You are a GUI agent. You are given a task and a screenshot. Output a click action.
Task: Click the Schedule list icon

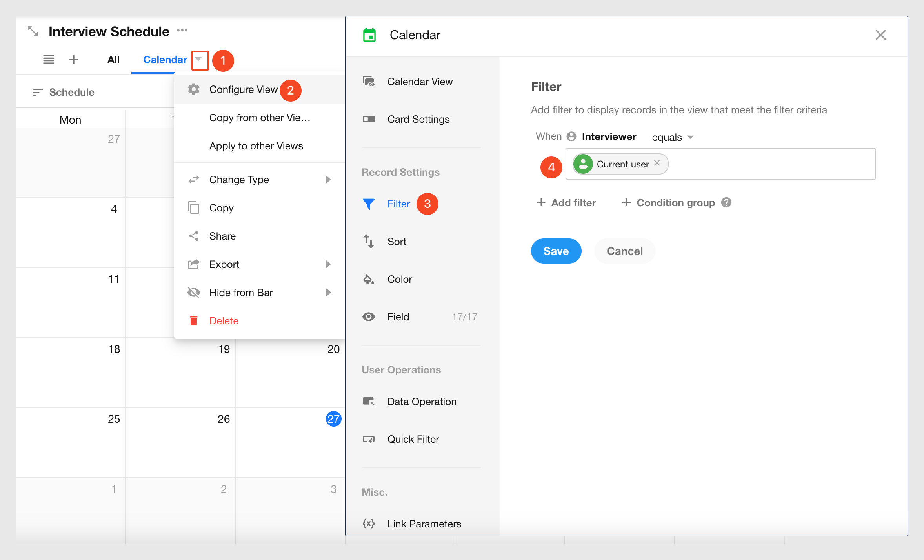click(37, 92)
